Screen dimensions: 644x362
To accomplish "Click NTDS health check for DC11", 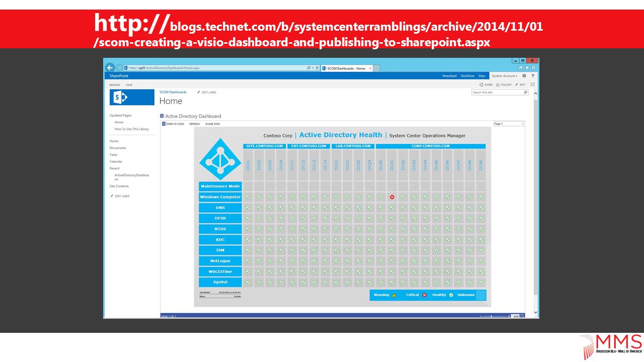I will (292, 229).
